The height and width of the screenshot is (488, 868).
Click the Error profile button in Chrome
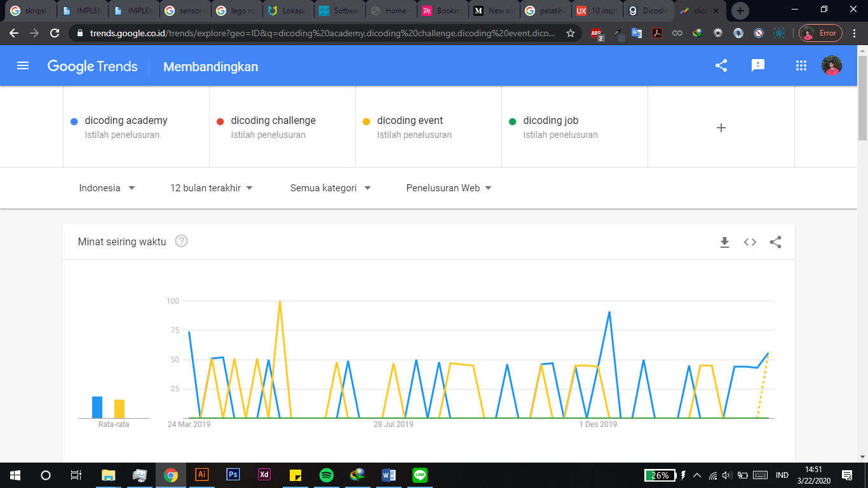[820, 33]
